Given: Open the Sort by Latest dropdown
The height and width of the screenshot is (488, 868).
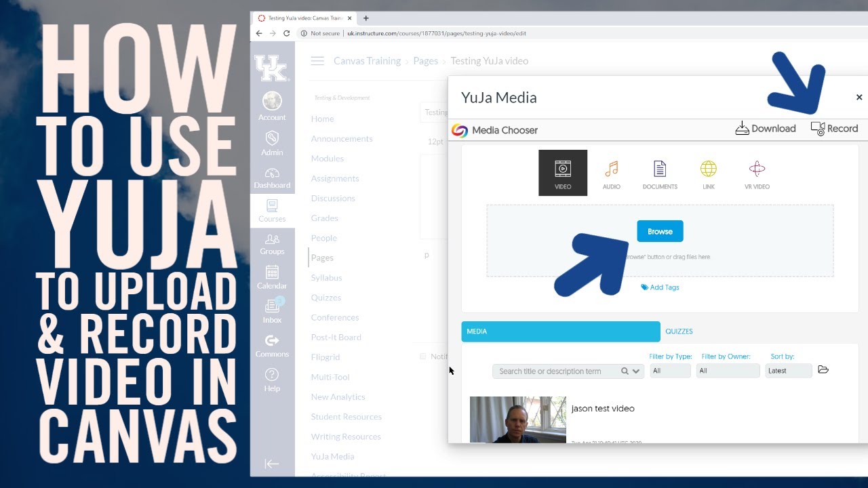Looking at the screenshot, I should tap(789, 371).
